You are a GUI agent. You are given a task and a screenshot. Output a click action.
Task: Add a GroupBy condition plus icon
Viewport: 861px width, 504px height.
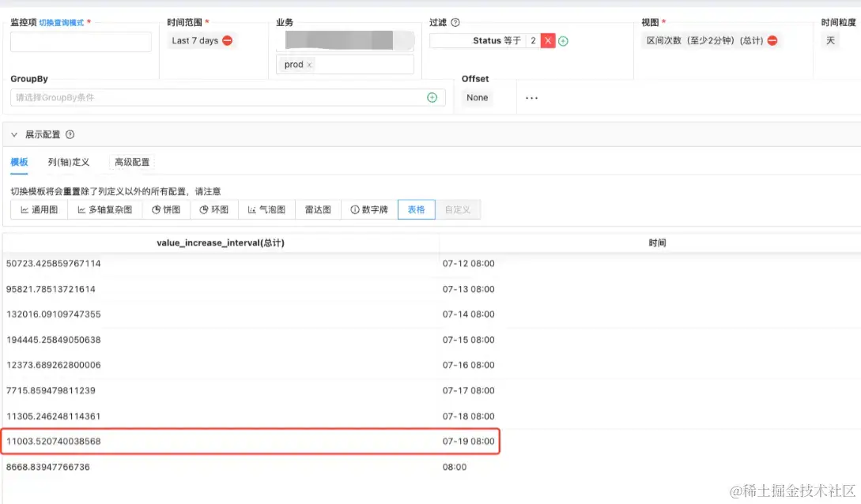coord(432,98)
